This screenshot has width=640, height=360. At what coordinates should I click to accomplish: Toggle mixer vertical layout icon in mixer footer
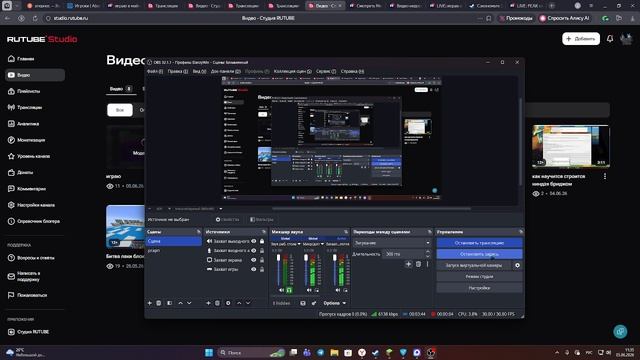coord(303,303)
